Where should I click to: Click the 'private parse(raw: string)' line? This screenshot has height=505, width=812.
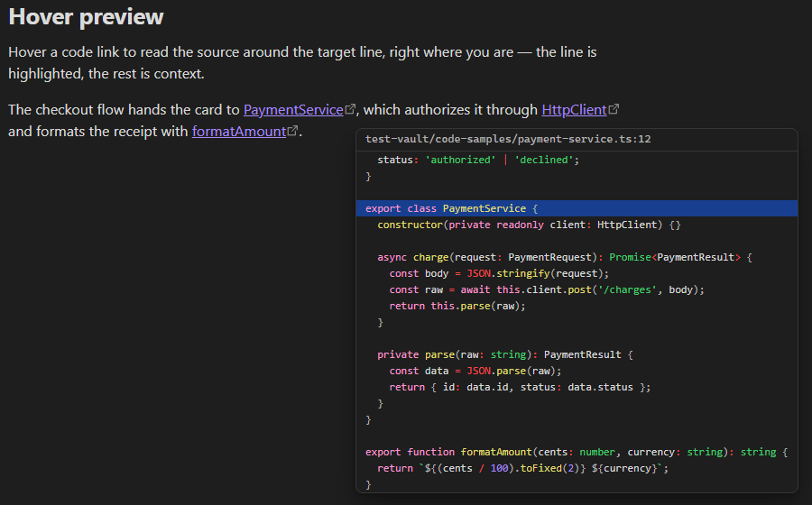pyautogui.click(x=505, y=354)
